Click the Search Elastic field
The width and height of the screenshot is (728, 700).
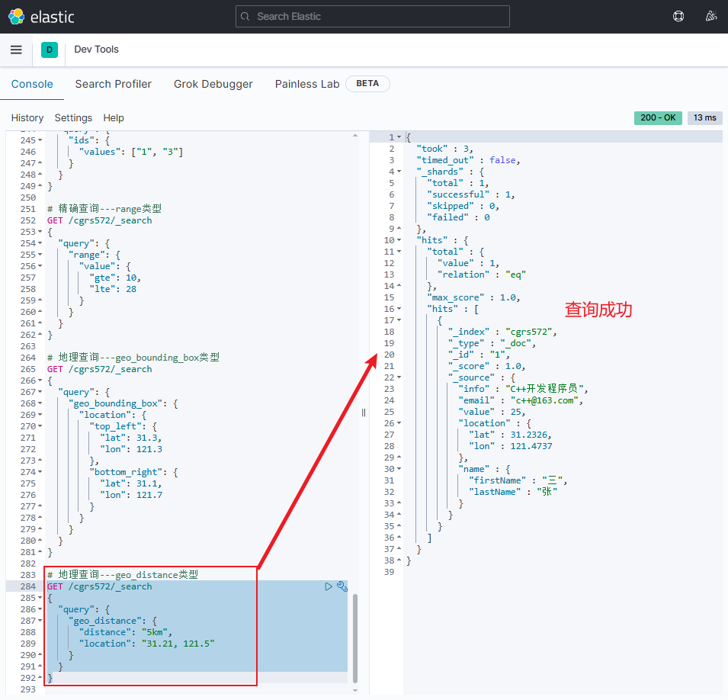[372, 17]
